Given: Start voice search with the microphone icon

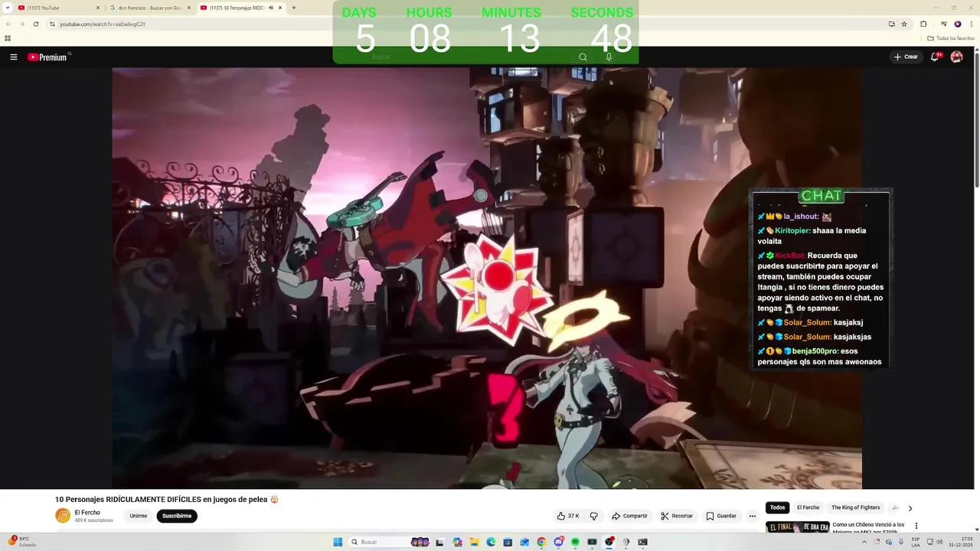Looking at the screenshot, I should [609, 57].
